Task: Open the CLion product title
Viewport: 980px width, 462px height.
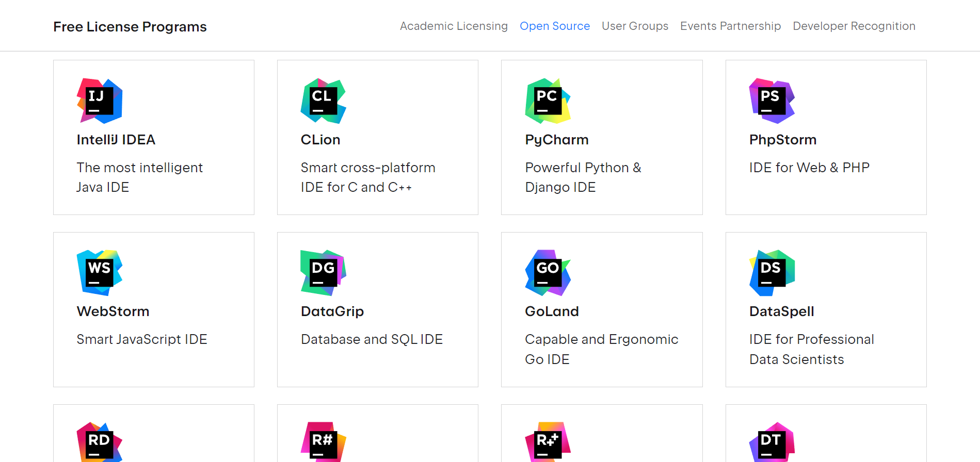Action: point(320,140)
